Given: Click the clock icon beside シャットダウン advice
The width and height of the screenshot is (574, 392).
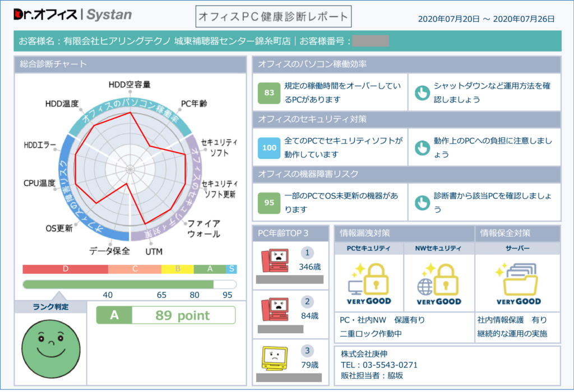Looking at the screenshot, I should pyautogui.click(x=422, y=93).
